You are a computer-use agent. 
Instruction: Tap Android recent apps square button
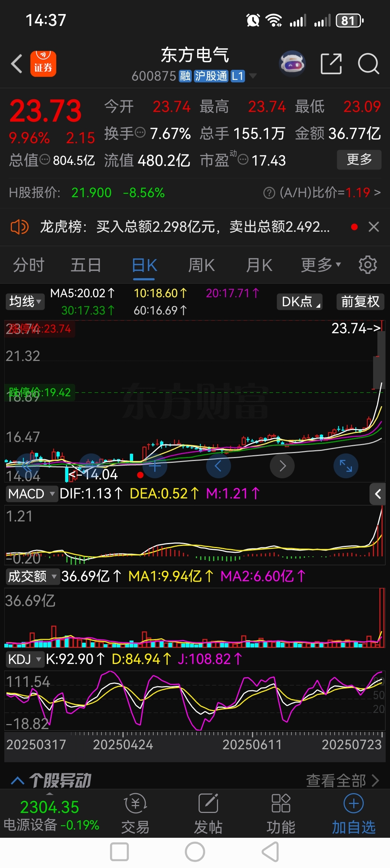(x=119, y=852)
